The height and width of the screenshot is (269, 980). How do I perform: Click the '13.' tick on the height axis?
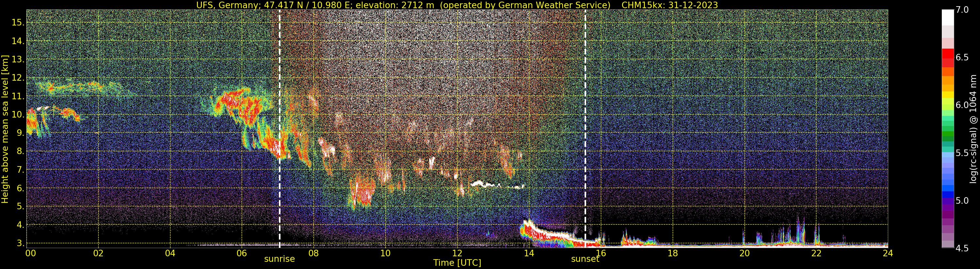click(x=18, y=59)
